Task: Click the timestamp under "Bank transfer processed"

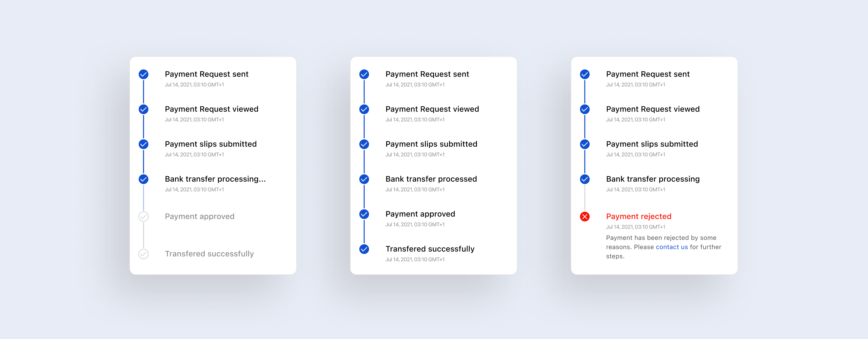Action: coord(415,189)
